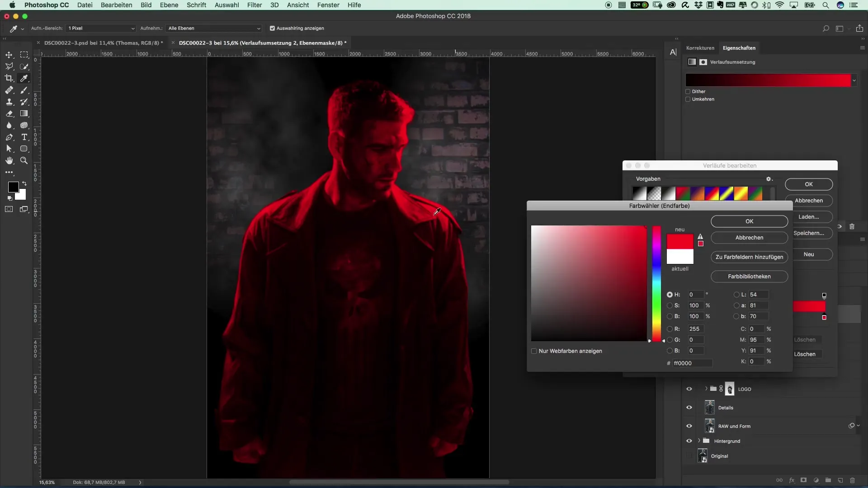Click the macOS Spotlight search icon

(826, 5)
